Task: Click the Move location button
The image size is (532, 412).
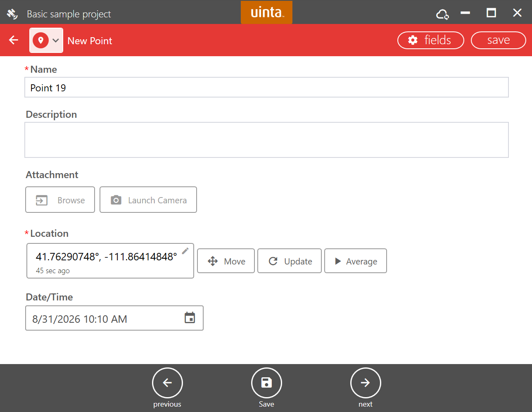Action: 226,261
